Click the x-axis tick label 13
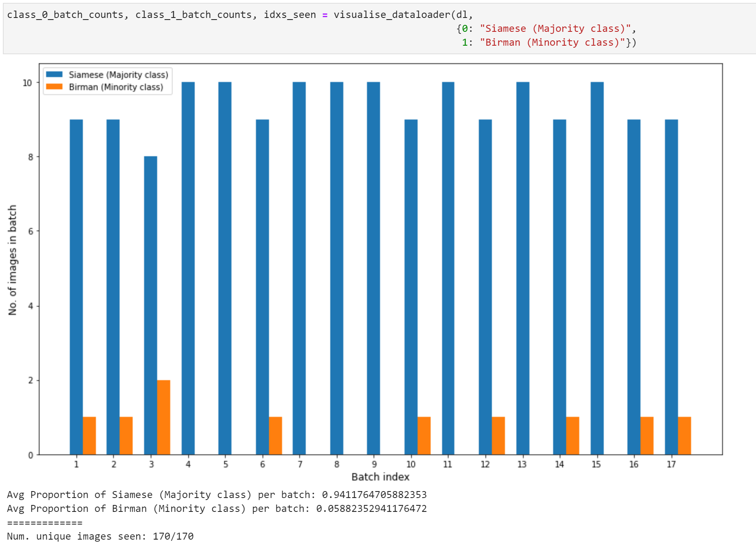This screenshot has height=549, width=756. click(x=522, y=464)
